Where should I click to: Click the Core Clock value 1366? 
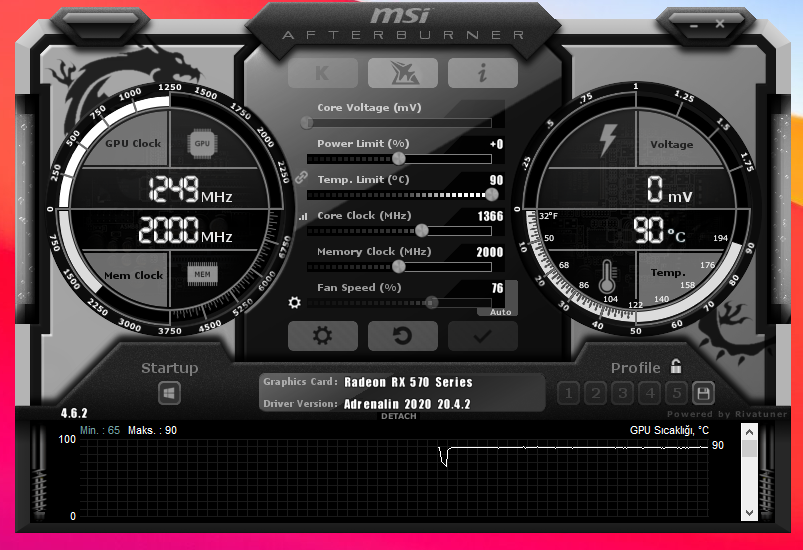click(490, 216)
